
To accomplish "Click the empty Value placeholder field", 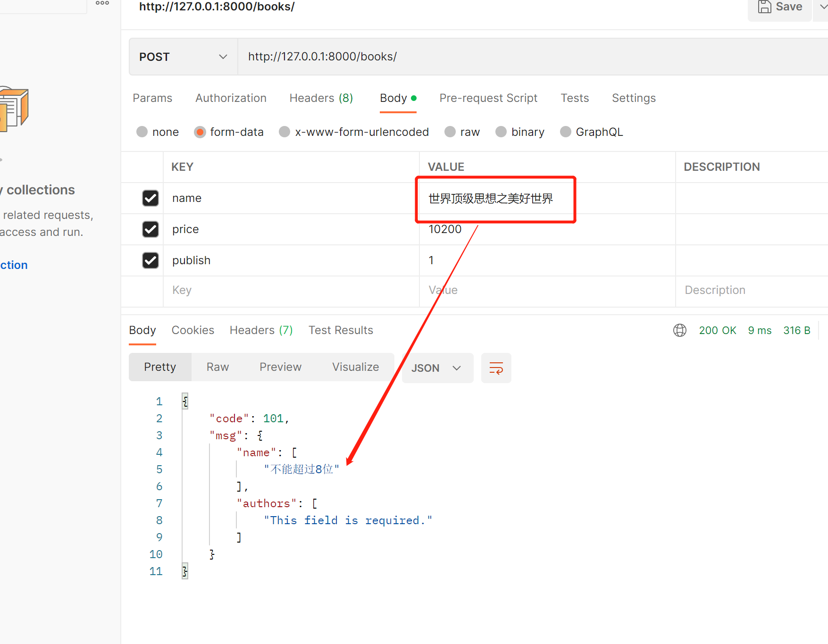I will (x=547, y=290).
